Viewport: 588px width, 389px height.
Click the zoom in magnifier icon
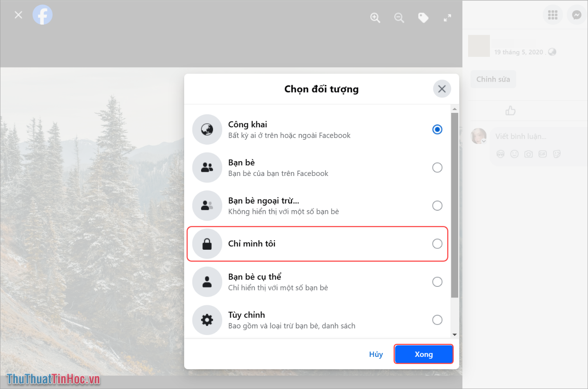(375, 18)
